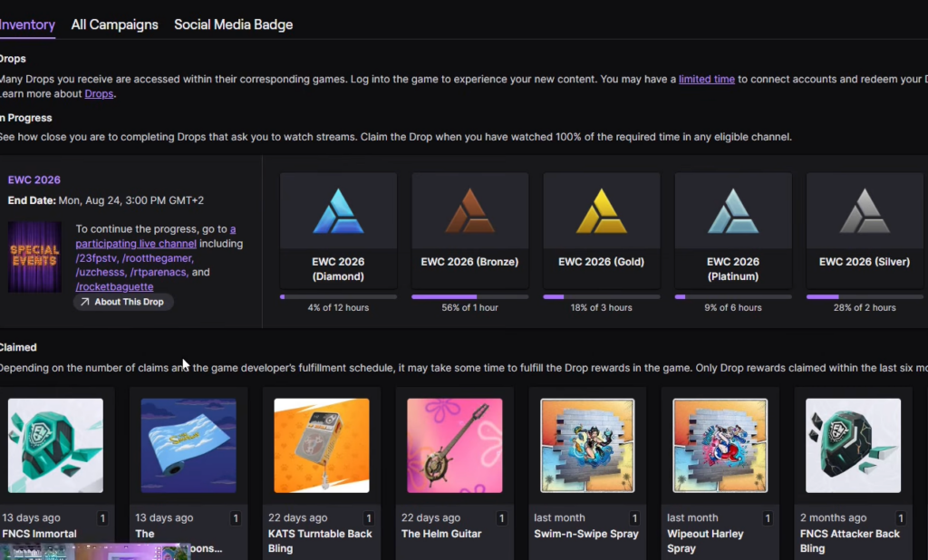
Task: Click the 'EWC 2026 (Silver)' label
Action: (865, 262)
